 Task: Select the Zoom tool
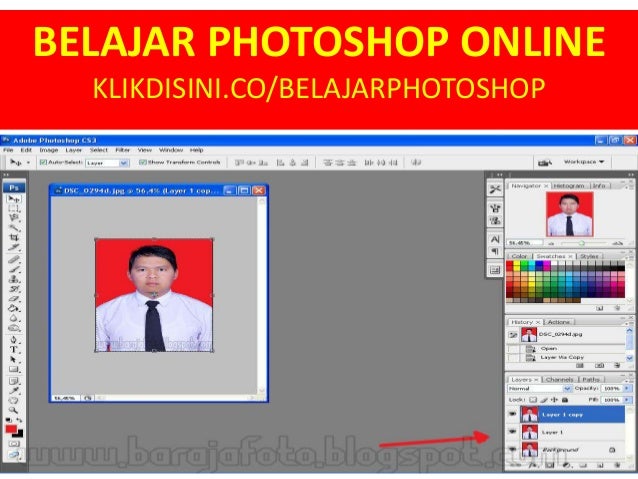pos(14,410)
